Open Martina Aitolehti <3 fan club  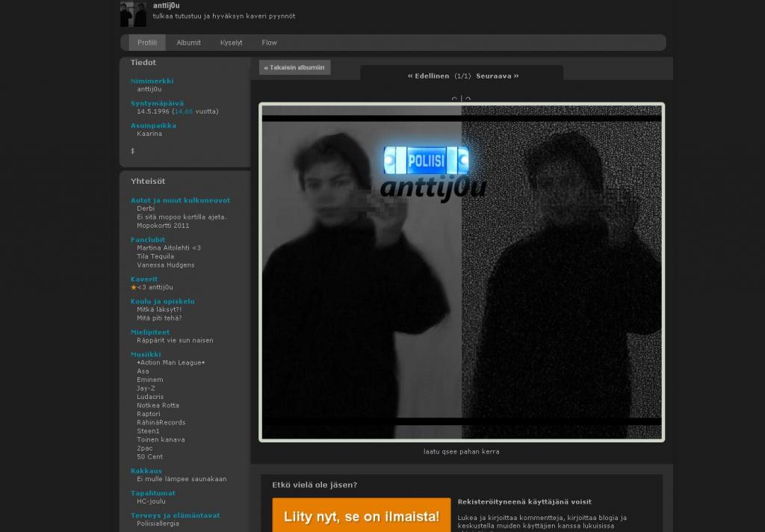(x=169, y=248)
